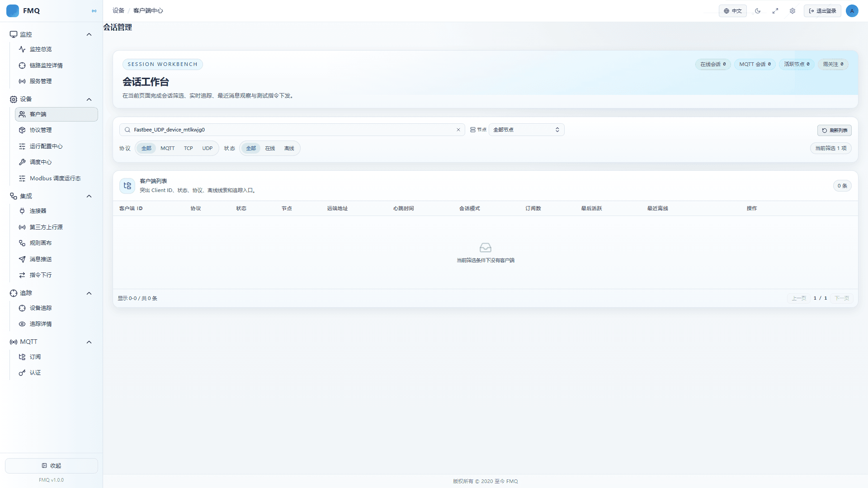
Task: Collapse the MQTT sidebar group
Action: [89, 342]
